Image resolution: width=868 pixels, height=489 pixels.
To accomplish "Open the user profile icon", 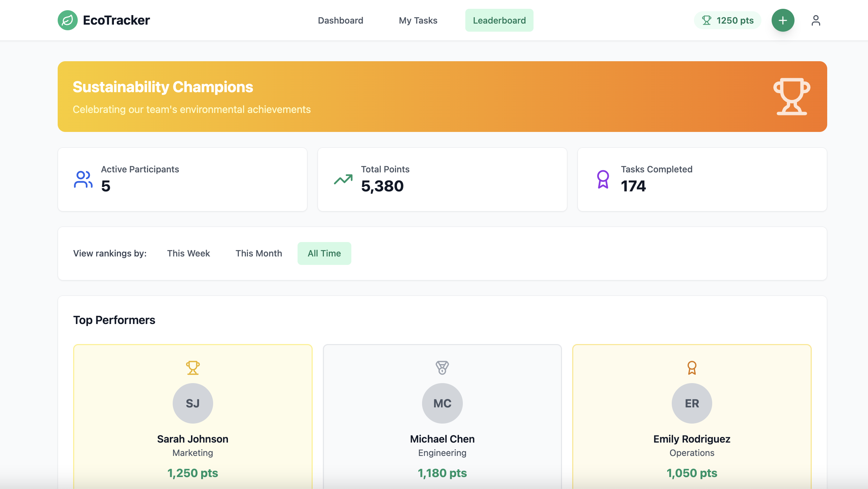I will (x=816, y=20).
